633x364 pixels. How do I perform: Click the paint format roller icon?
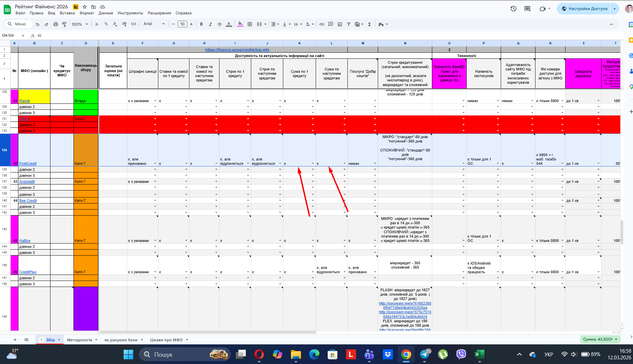coord(64,24)
